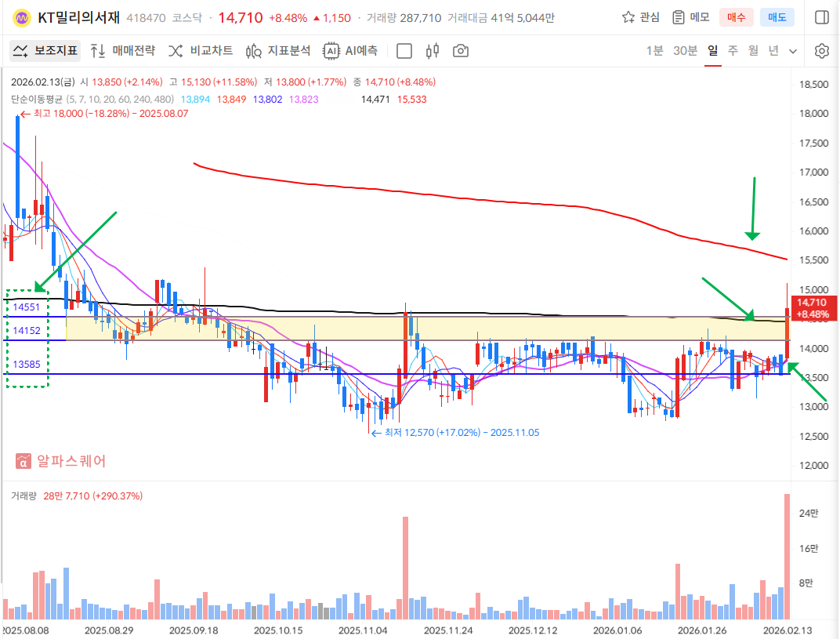Expand the timeframe dropdown chevron

click(x=793, y=51)
